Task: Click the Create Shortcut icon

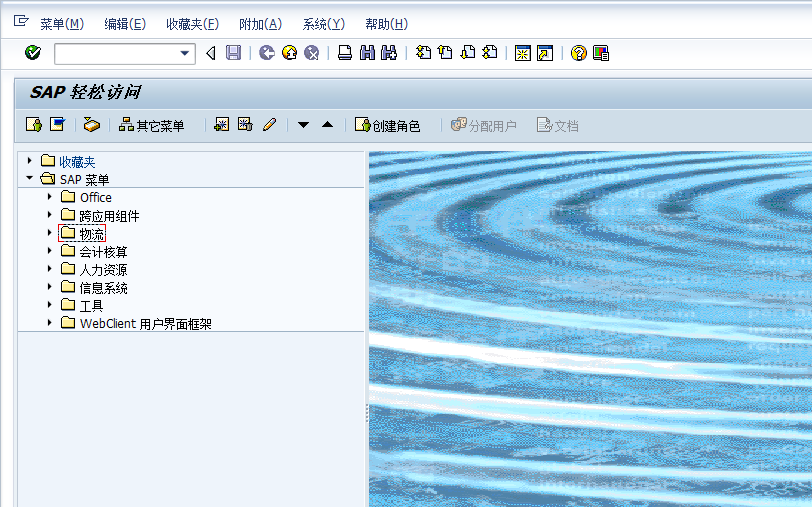Action: pos(545,53)
